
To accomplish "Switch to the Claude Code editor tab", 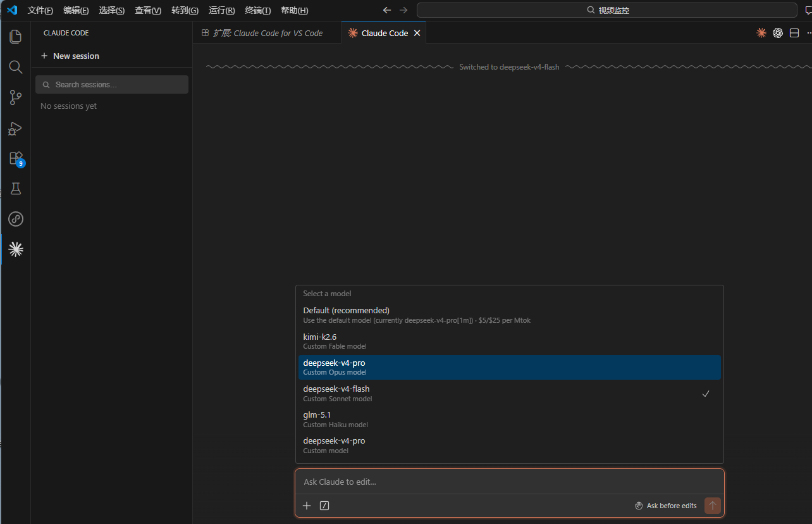I will [383, 33].
